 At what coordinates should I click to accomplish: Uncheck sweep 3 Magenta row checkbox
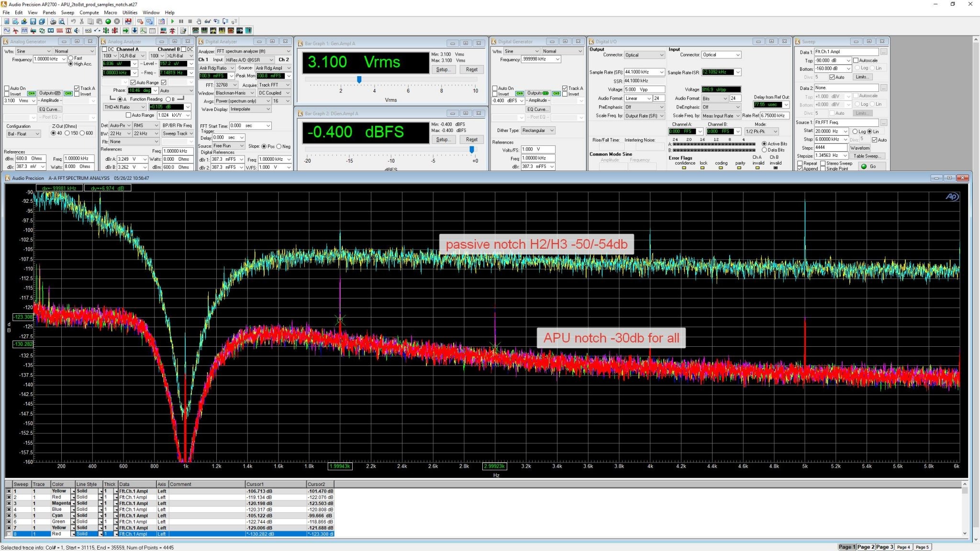coord(9,503)
